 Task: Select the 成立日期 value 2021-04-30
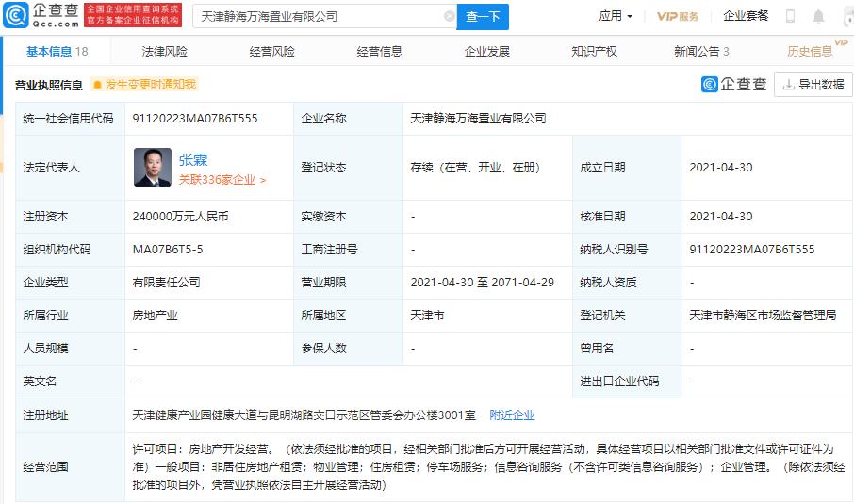721,167
